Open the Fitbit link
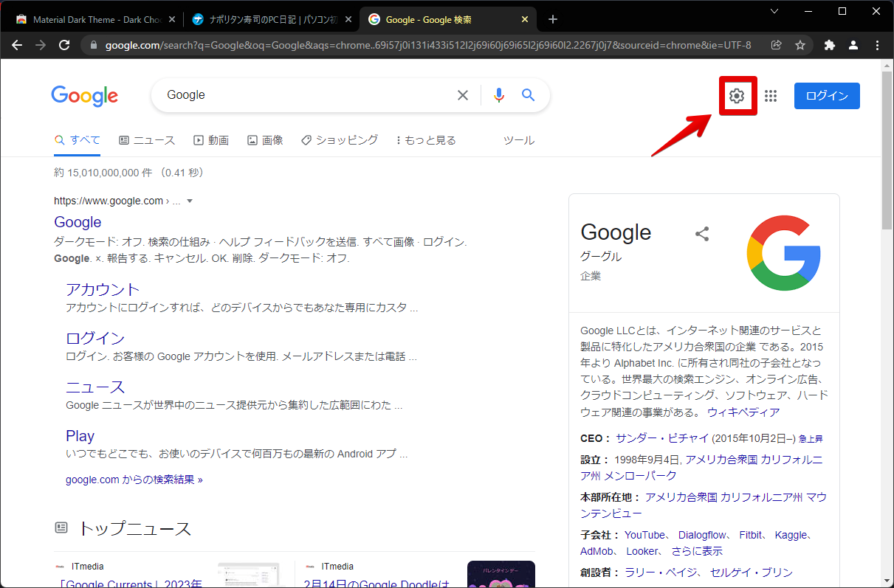 [751, 535]
